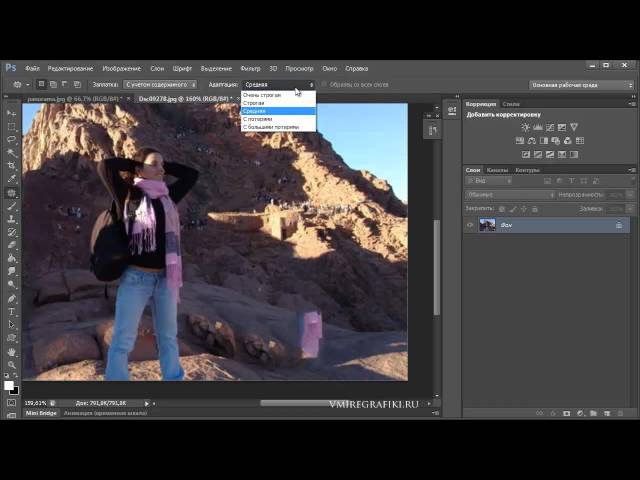This screenshot has height=480, width=640.
Task: Choose 'Строгая' adaptation option
Action: tap(278, 103)
